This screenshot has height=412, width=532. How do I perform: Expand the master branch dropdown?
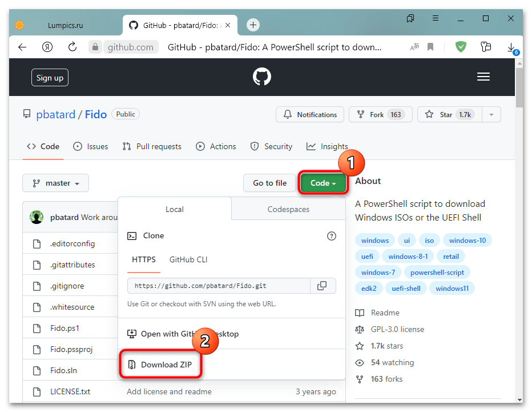pos(55,183)
